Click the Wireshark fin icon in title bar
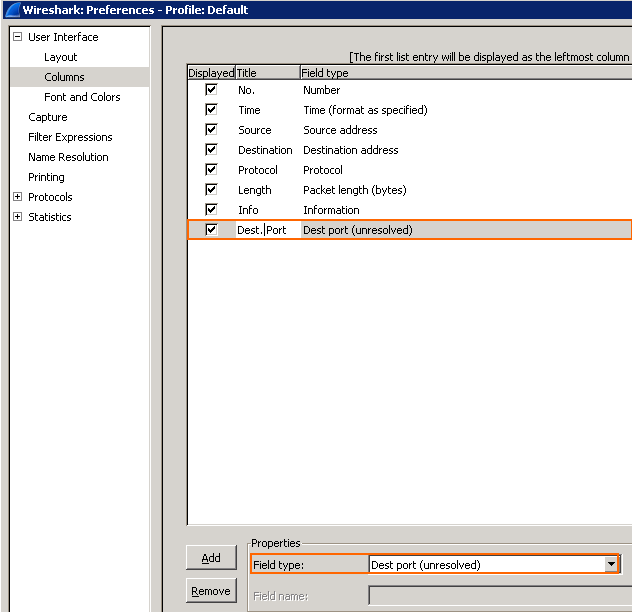Image resolution: width=632 pixels, height=612 pixels. click(x=12, y=10)
